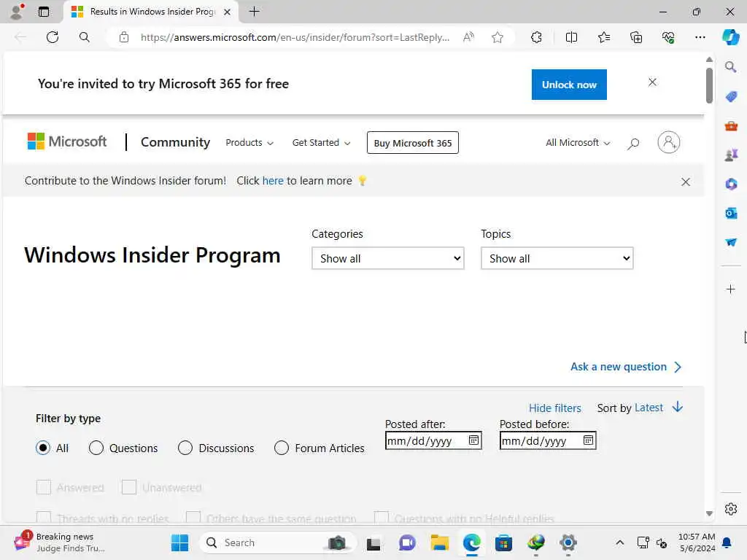Expand the All Microsoft menu
747x560 pixels.
tap(578, 143)
